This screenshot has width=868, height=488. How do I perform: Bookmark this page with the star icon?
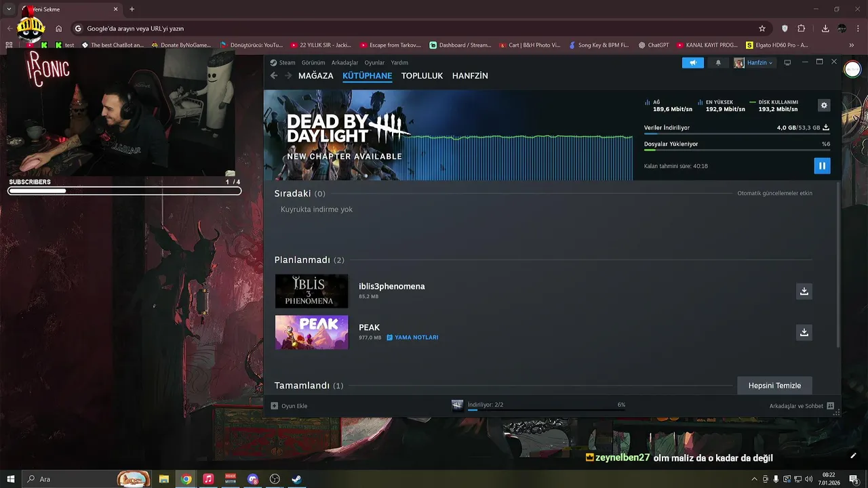pos(762,28)
